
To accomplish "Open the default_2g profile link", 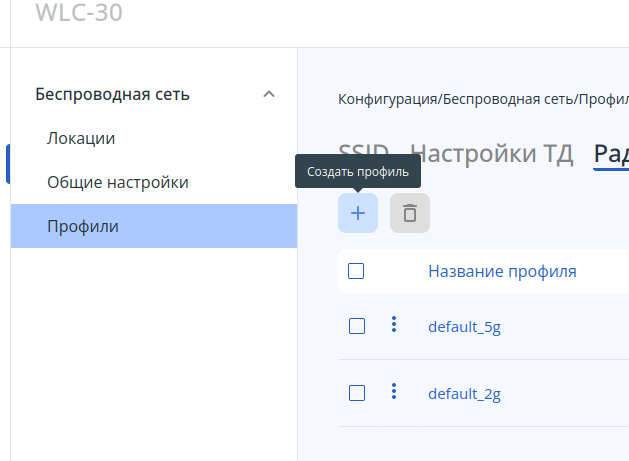I will [464, 393].
